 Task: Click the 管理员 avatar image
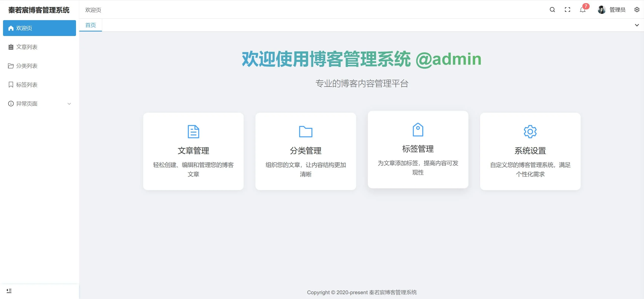pos(601,10)
